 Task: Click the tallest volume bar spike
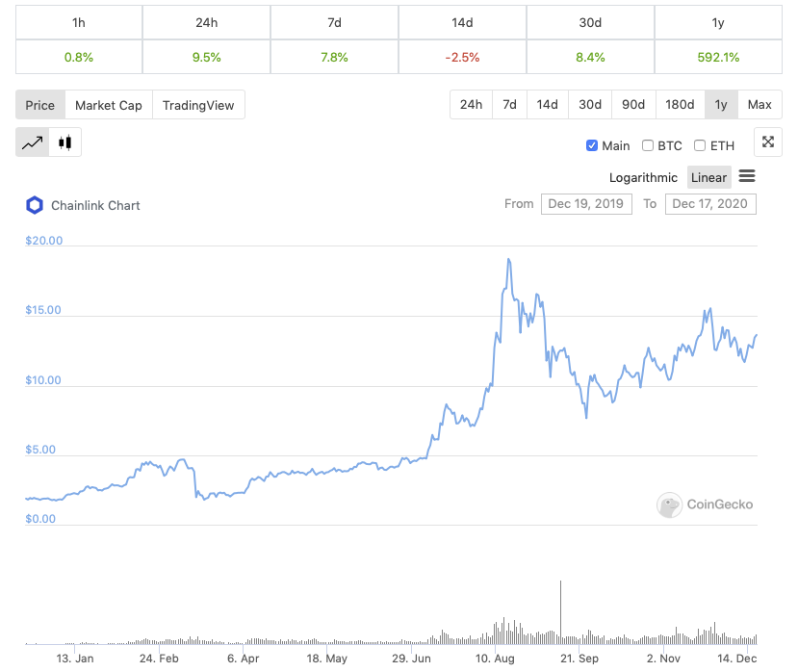click(x=560, y=612)
